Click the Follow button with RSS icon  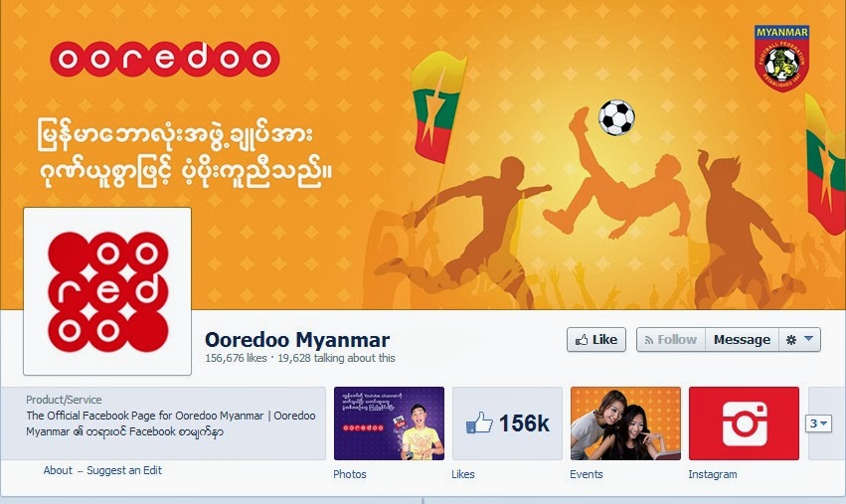[671, 339]
